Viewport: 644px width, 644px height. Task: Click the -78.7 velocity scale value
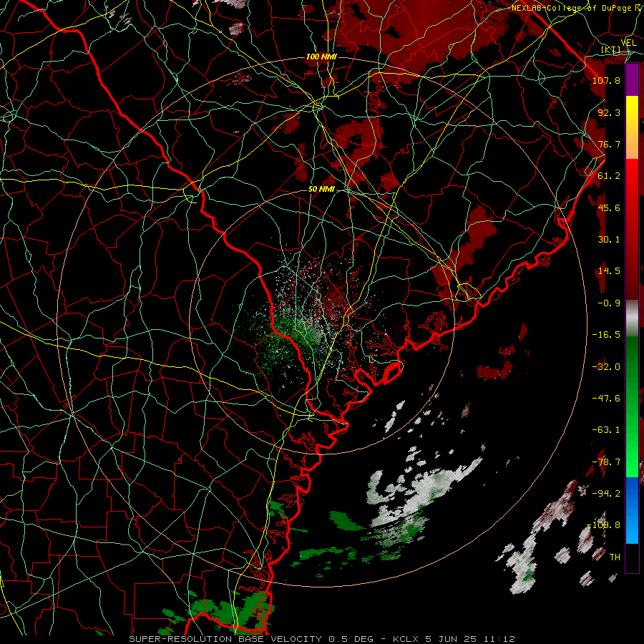(x=606, y=462)
